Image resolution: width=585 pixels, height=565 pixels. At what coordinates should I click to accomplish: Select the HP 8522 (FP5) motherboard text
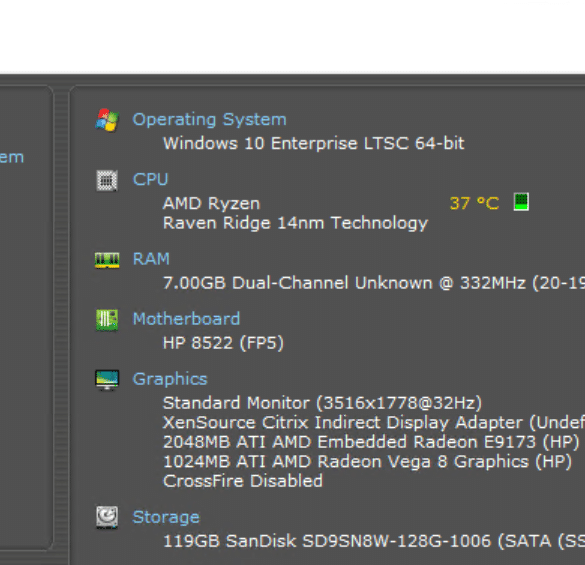(x=223, y=343)
